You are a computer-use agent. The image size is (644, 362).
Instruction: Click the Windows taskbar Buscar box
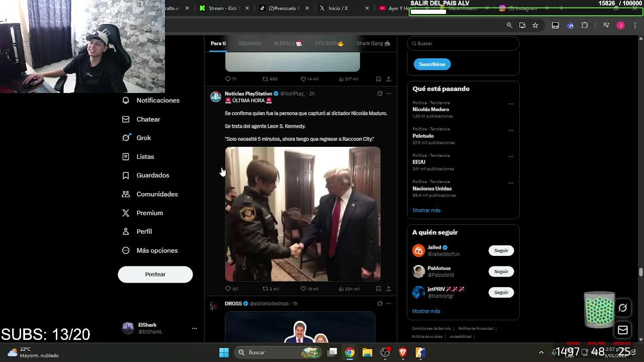pos(279,352)
